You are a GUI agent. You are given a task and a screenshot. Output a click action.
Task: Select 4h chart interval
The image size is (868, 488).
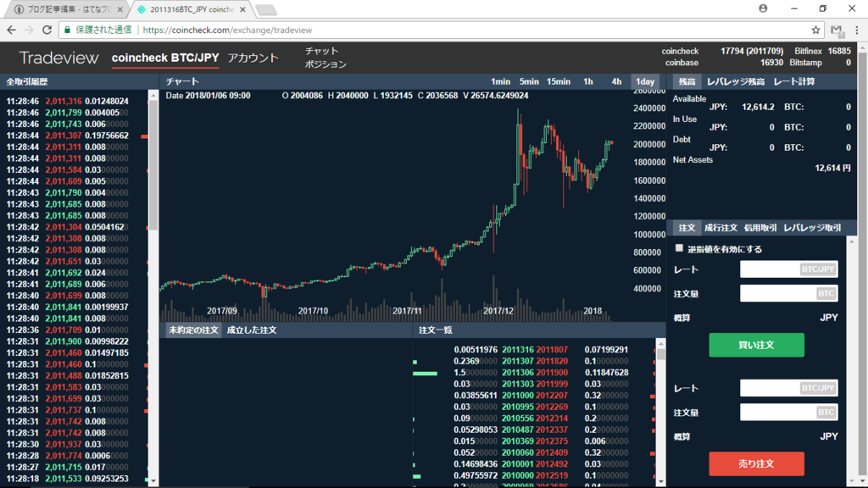point(616,81)
